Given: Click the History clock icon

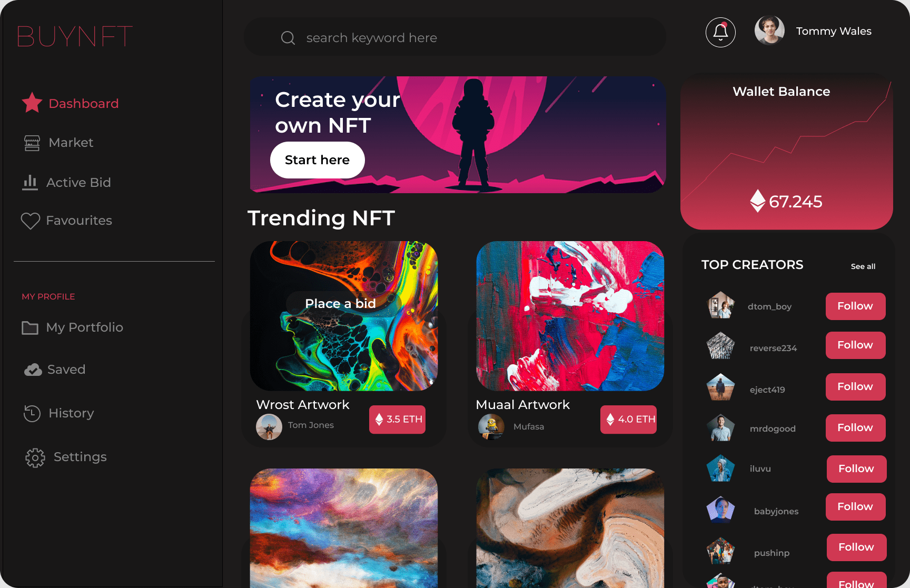Looking at the screenshot, I should 32,413.
